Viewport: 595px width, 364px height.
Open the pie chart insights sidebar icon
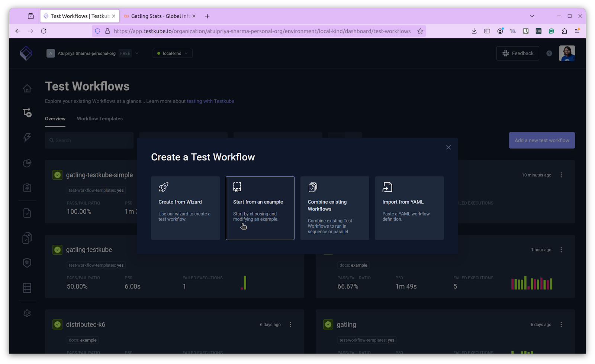[x=27, y=163]
